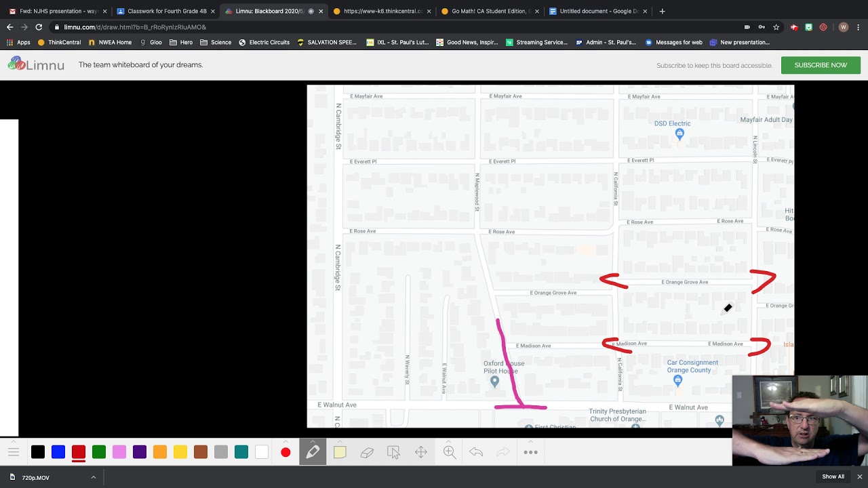Pick the orange color swatch
This screenshot has width=868, height=488.
point(160,452)
